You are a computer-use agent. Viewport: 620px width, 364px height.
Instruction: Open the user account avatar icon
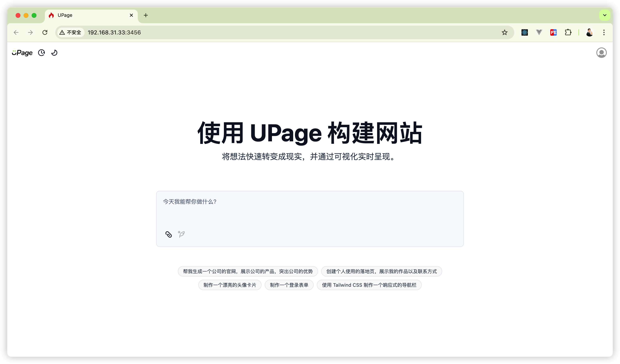[601, 53]
